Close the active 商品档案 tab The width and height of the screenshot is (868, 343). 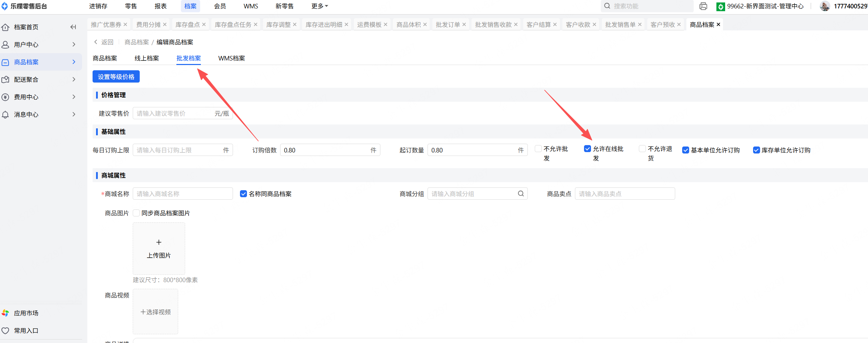pos(719,24)
